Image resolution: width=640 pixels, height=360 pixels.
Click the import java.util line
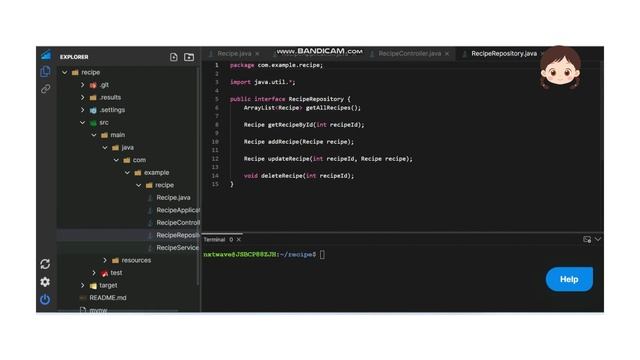point(262,82)
